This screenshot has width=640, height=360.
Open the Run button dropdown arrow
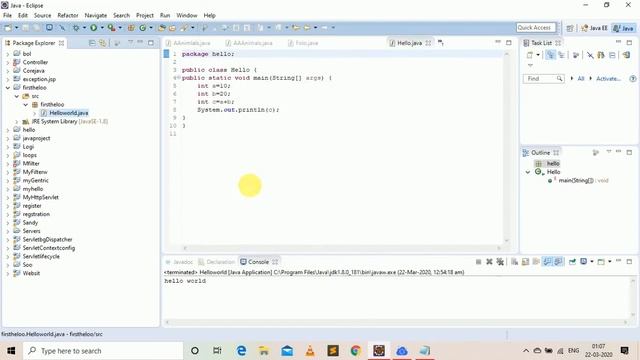click(x=102, y=28)
